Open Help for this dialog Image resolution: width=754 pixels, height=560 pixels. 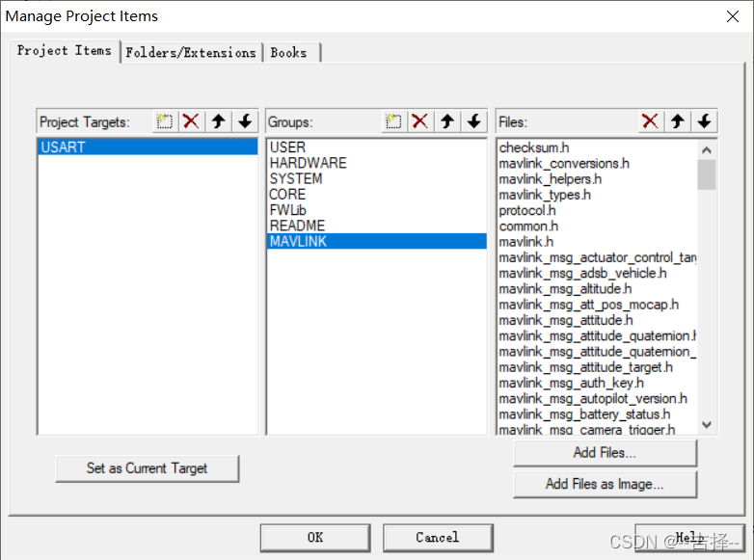click(690, 538)
